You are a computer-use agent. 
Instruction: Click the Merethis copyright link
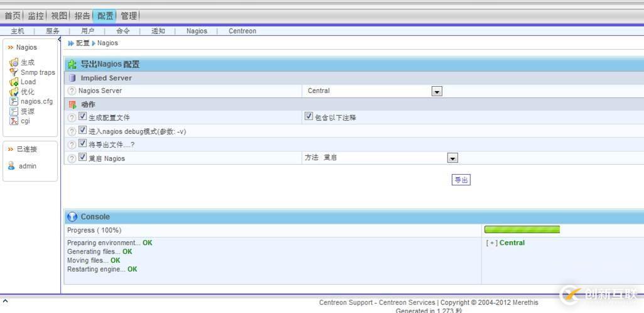pyautogui.click(x=525, y=302)
